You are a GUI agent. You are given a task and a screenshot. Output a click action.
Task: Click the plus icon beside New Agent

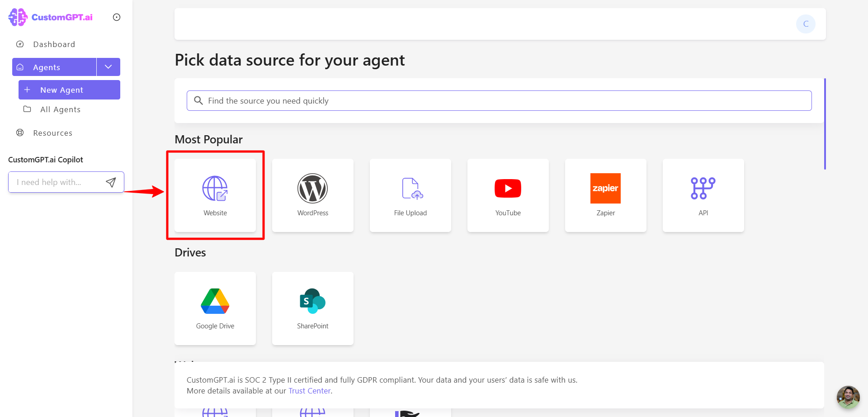point(27,90)
